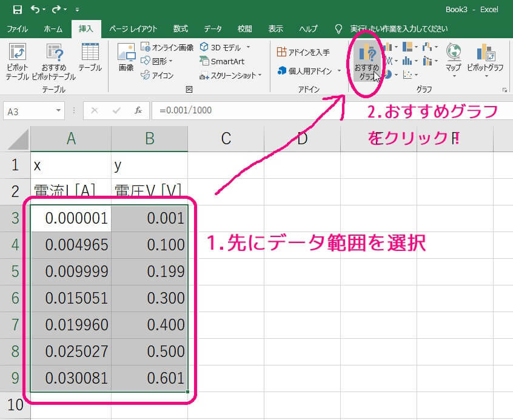Expand the waterfall chart dropdown arrow
513x420 pixels.
click(x=436, y=47)
